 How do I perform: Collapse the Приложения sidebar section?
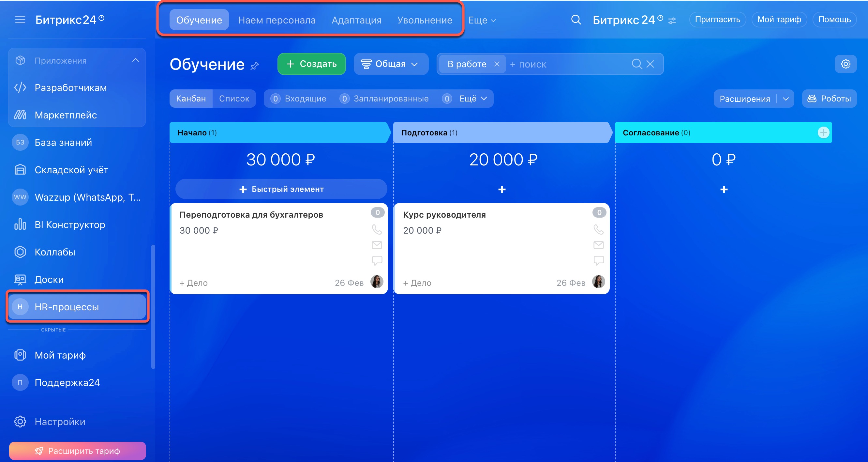point(135,60)
